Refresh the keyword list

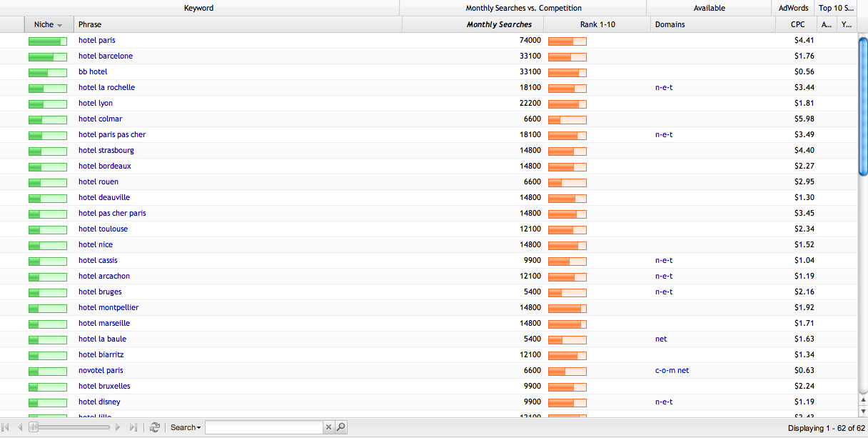154,427
